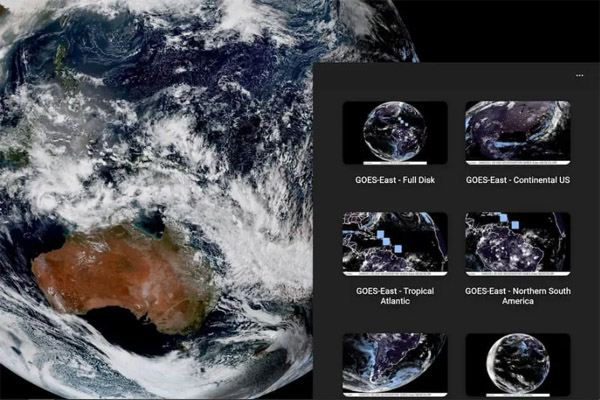Open the GOES-East Tropical Atlantic thumbnail
Viewport: 600px width, 400px height.
pyautogui.click(x=395, y=244)
